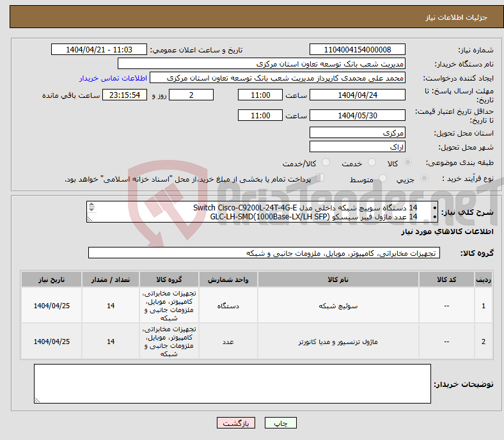Click the announcement date field 1404/04/21 - 11:03
Viewport: 504px width, 440px height.
(99, 49)
